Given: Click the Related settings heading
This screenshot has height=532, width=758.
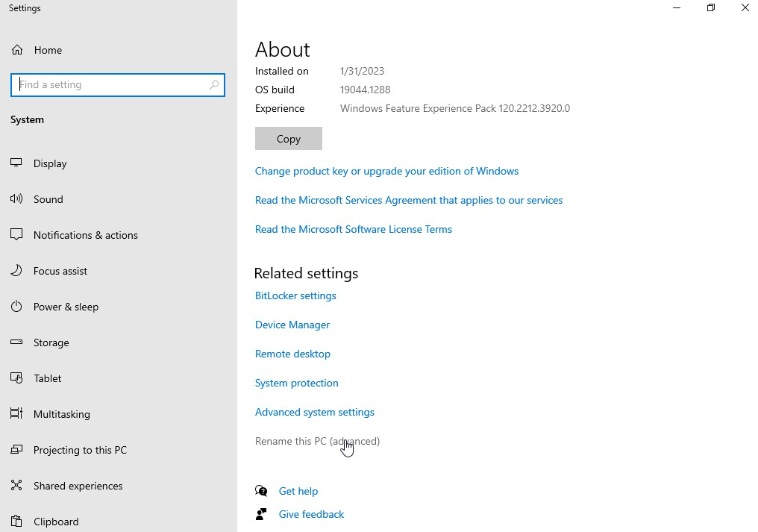Looking at the screenshot, I should point(306,273).
